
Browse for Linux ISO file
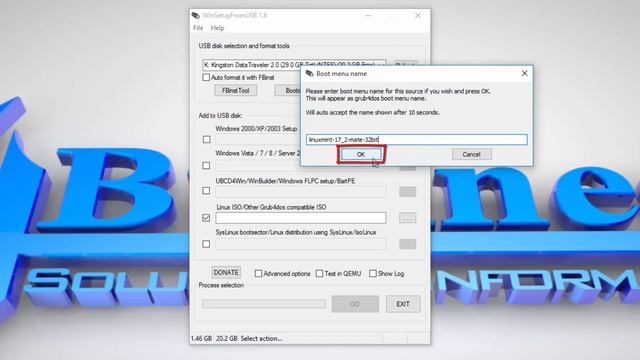407,218
